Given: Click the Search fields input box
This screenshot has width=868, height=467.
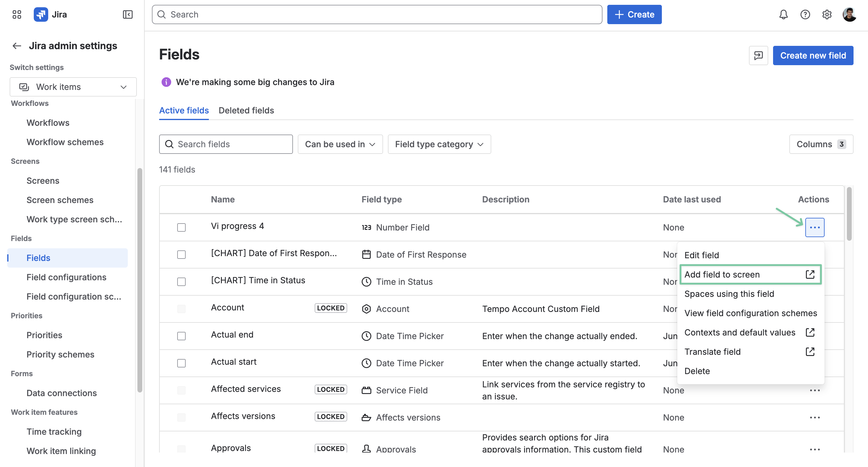Looking at the screenshot, I should click(226, 144).
